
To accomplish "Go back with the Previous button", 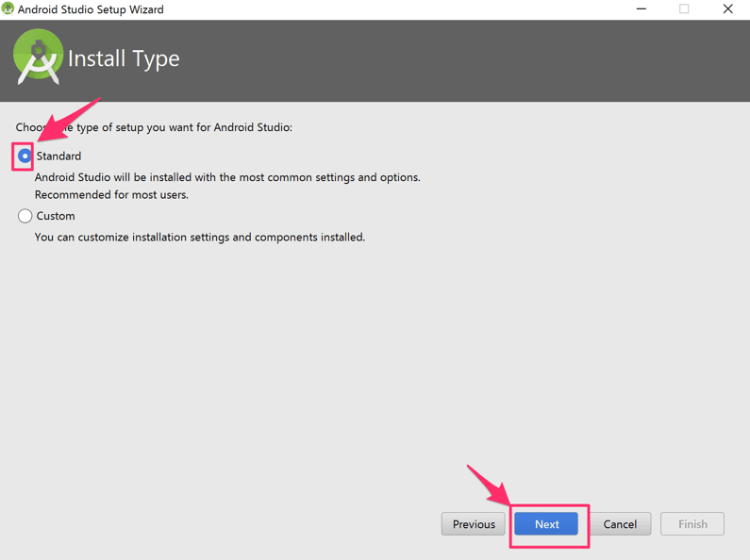I will click(x=473, y=524).
